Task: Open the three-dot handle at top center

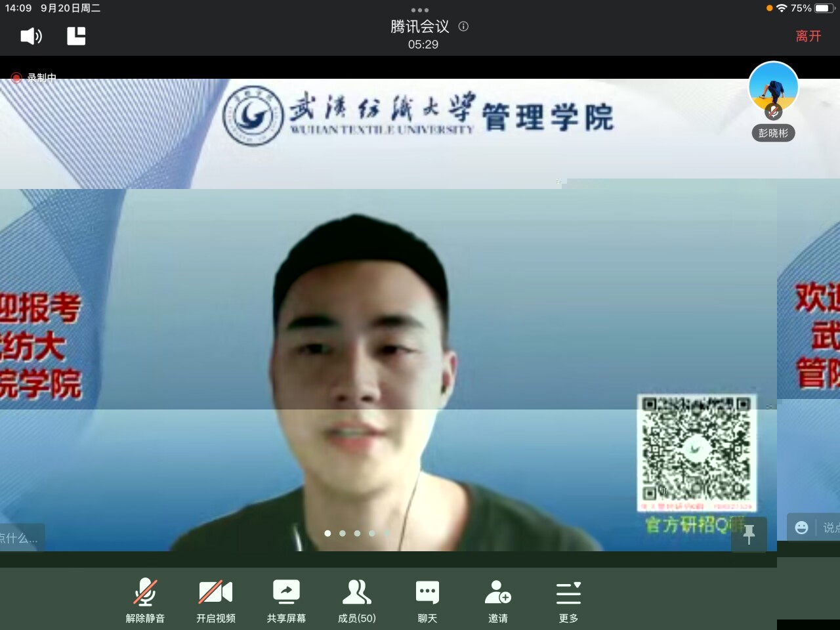Action: pos(420,10)
